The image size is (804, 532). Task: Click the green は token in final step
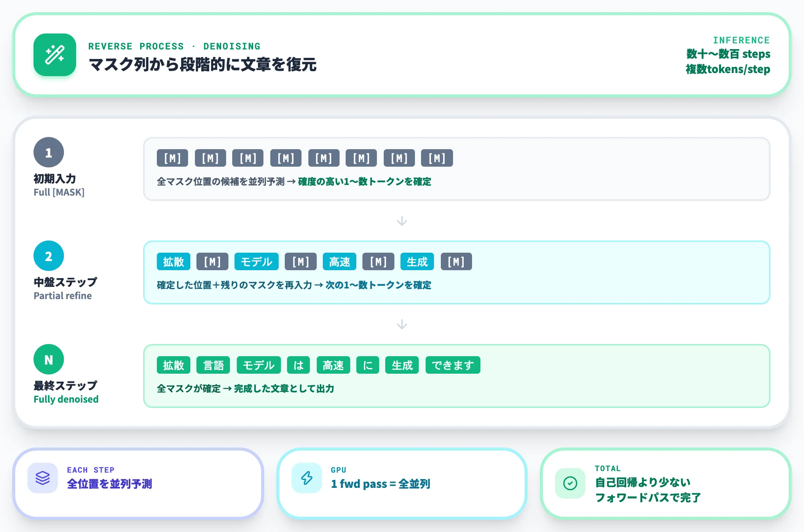tap(298, 365)
